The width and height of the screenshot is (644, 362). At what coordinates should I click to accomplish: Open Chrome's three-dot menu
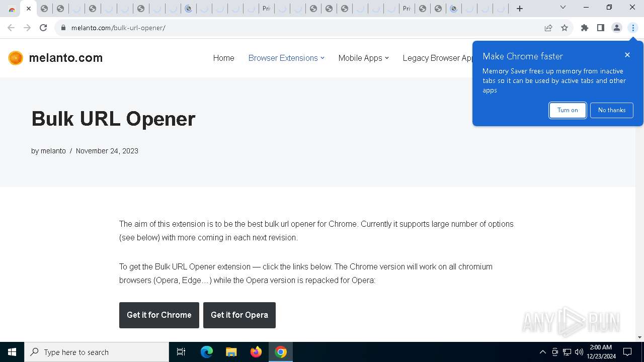pyautogui.click(x=633, y=28)
